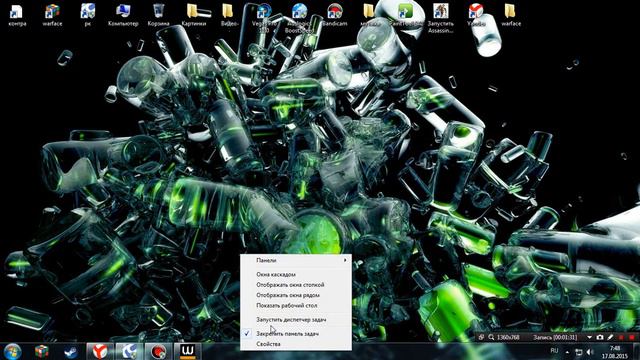Screen dimensions: 640x360
Task: Open Steam from the taskbar
Action: (x=70, y=351)
